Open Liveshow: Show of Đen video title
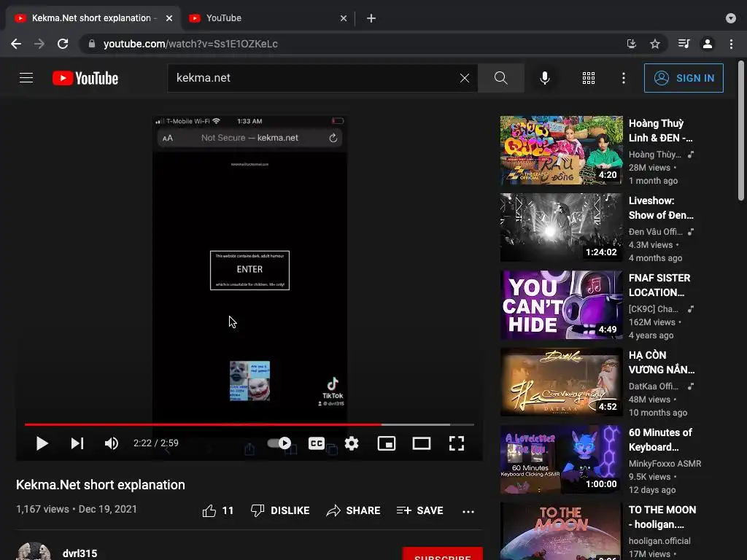The height and width of the screenshot is (560, 747). click(x=661, y=208)
